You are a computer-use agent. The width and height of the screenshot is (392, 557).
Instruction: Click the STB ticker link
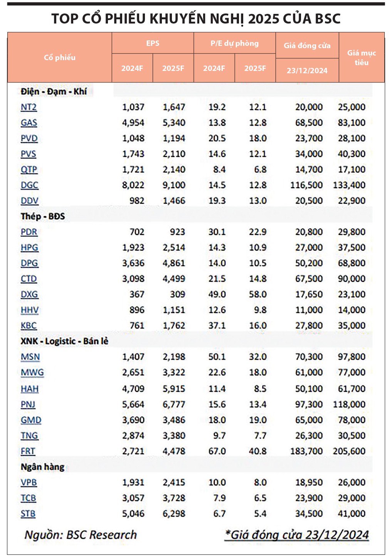28,514
